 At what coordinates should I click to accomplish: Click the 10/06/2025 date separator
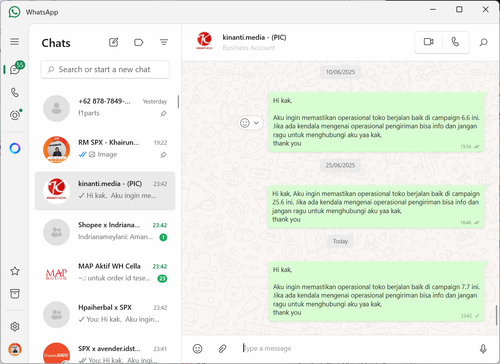(340, 72)
